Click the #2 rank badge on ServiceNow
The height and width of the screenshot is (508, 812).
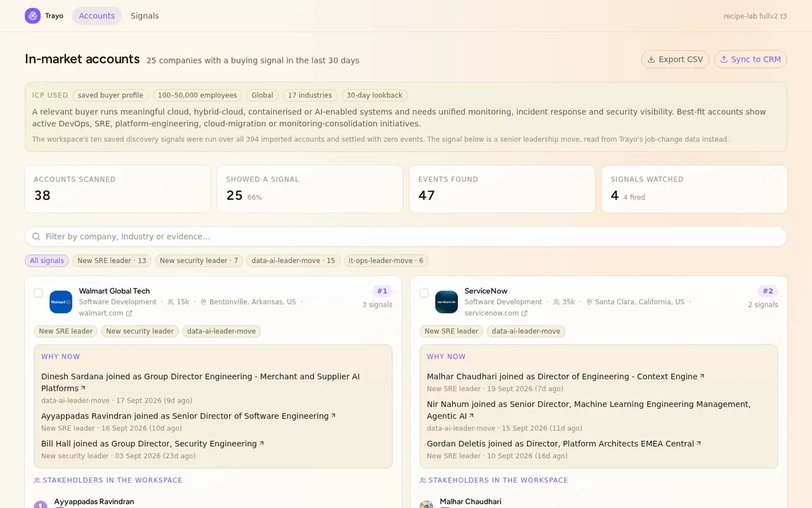point(768,291)
